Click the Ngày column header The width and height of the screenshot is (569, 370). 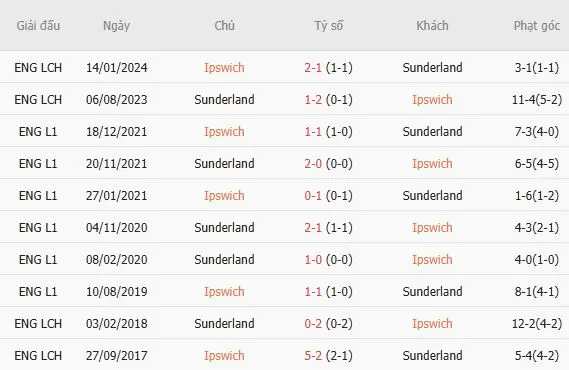(x=116, y=26)
